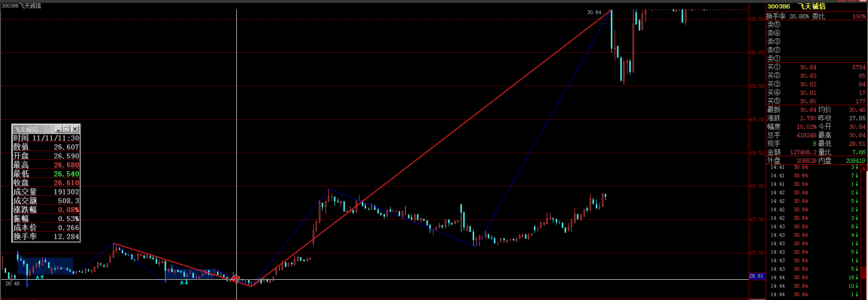Click the 成本价 0.266 row
The height and width of the screenshot is (300, 868).
point(46,228)
